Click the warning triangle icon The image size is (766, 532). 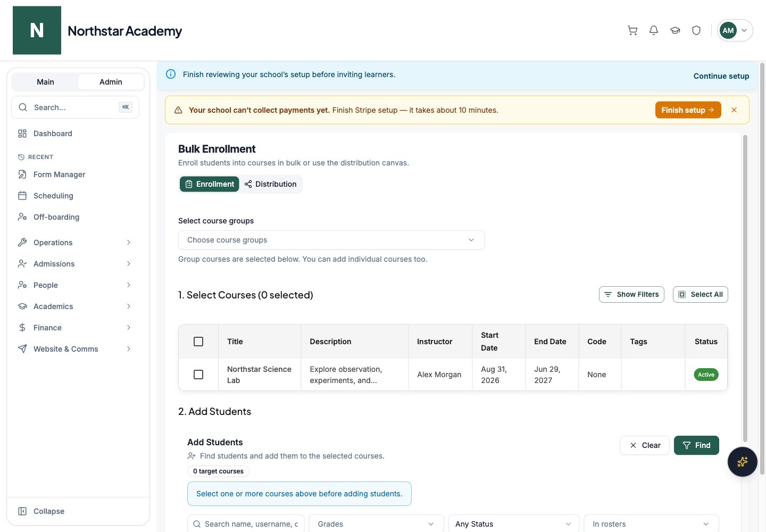[x=178, y=110]
